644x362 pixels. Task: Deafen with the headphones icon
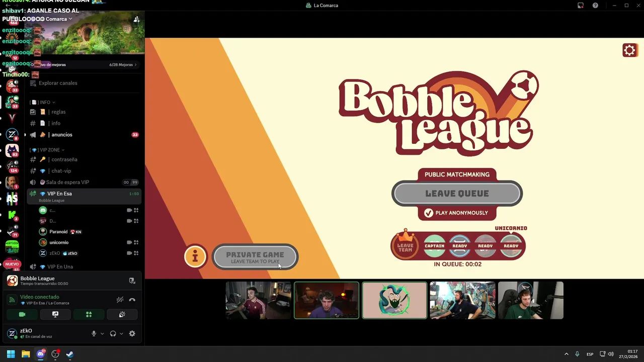click(x=113, y=333)
